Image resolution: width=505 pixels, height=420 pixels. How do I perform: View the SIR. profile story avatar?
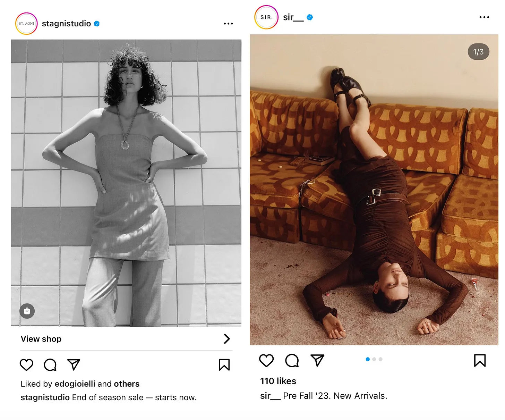coord(266,17)
